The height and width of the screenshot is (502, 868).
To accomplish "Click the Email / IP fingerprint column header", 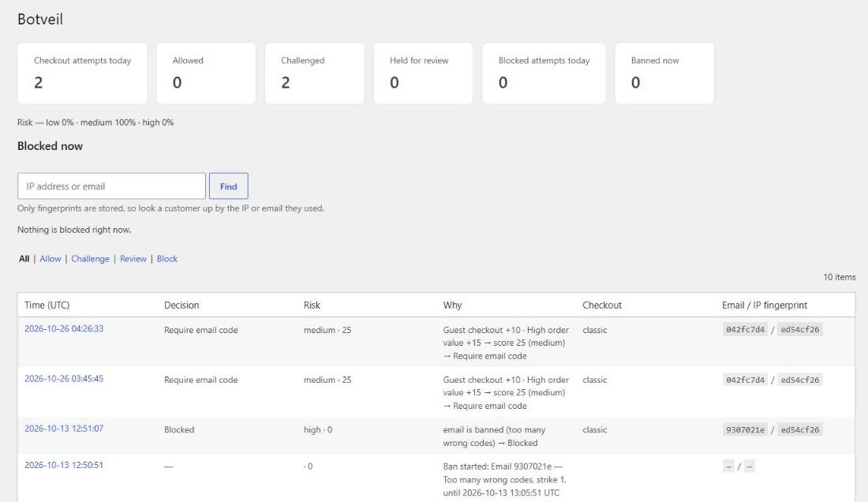I will point(765,305).
